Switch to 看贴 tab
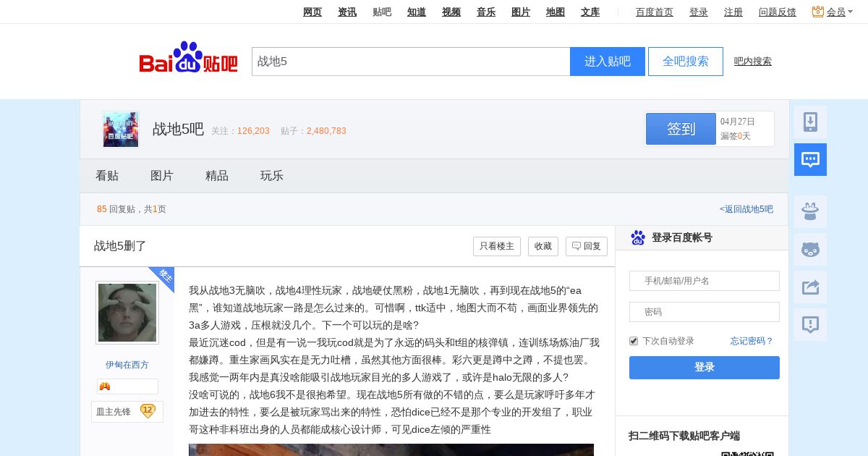 coord(107,176)
